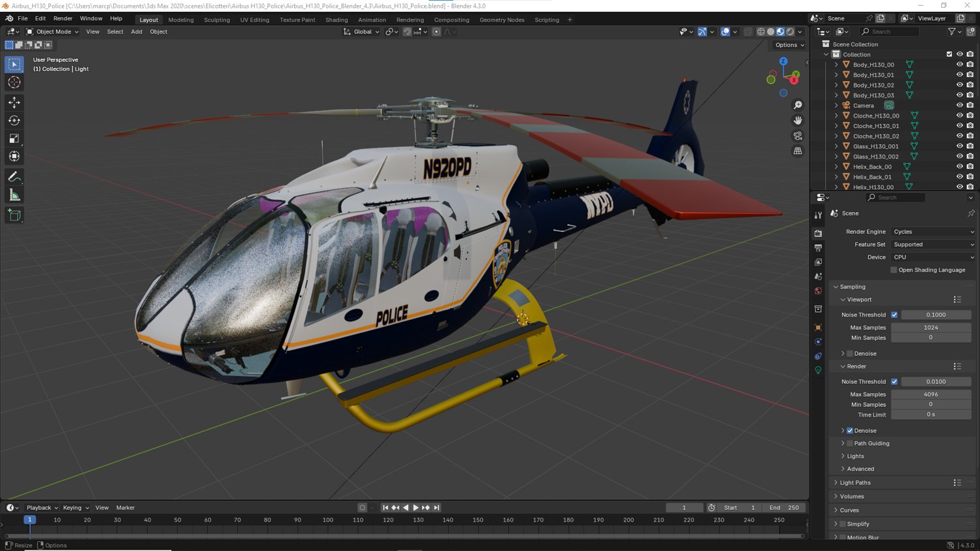Open the outliner filter funnel icon
Viewport: 980px width, 551px height.
952,31
